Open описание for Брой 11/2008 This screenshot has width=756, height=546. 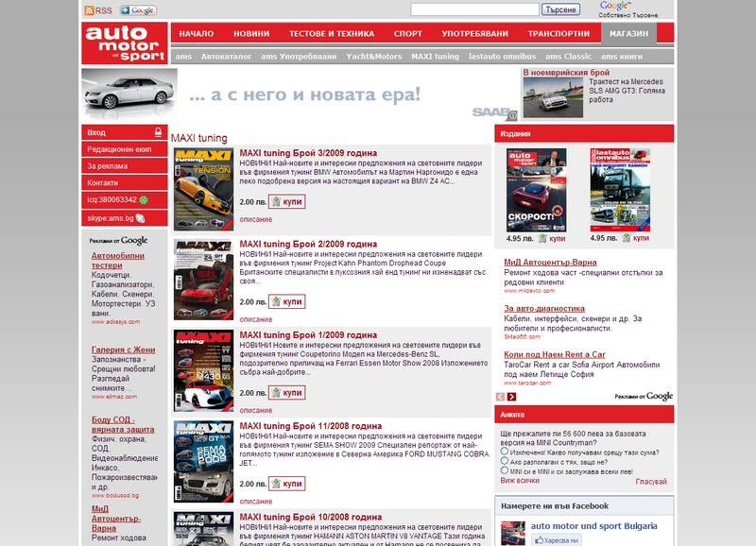click(256, 502)
